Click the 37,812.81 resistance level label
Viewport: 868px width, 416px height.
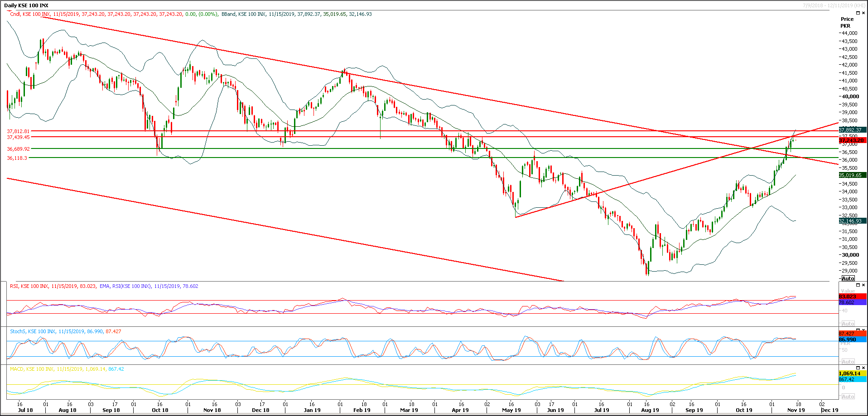coord(19,131)
